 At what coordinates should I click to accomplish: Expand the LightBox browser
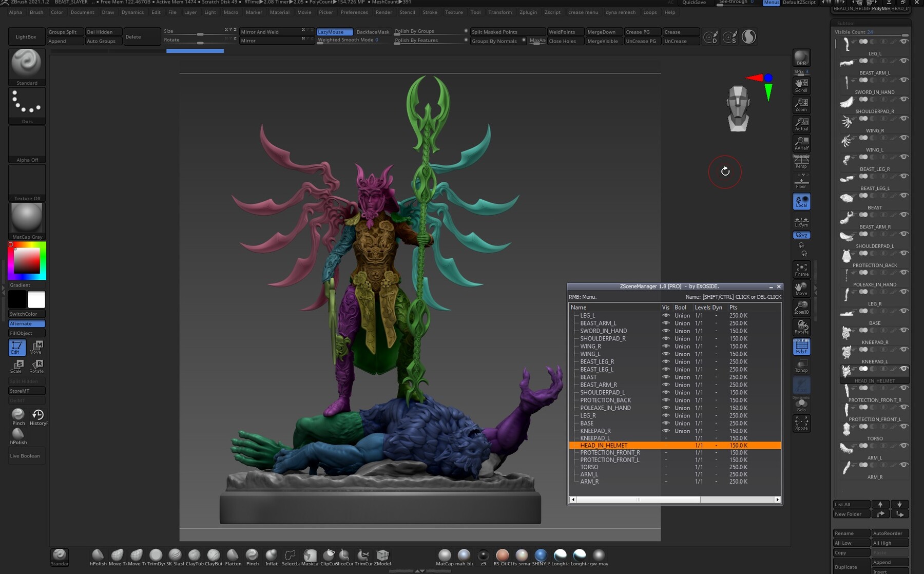click(x=27, y=36)
